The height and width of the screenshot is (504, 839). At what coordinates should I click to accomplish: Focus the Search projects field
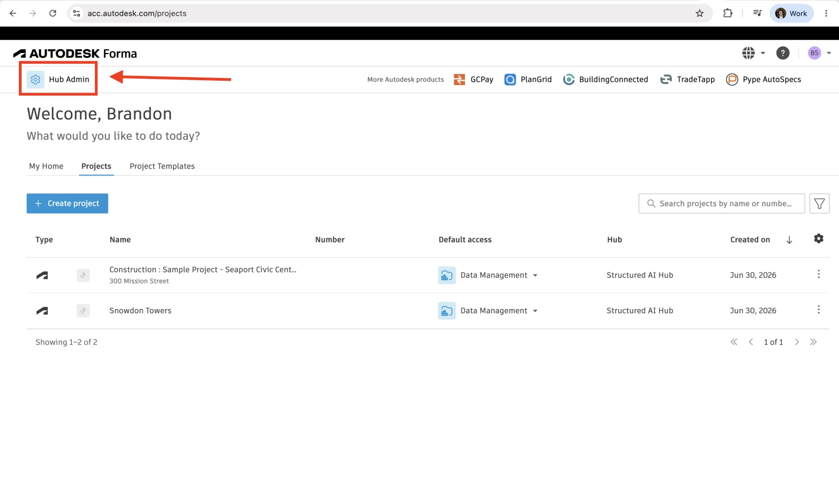pyautogui.click(x=722, y=203)
